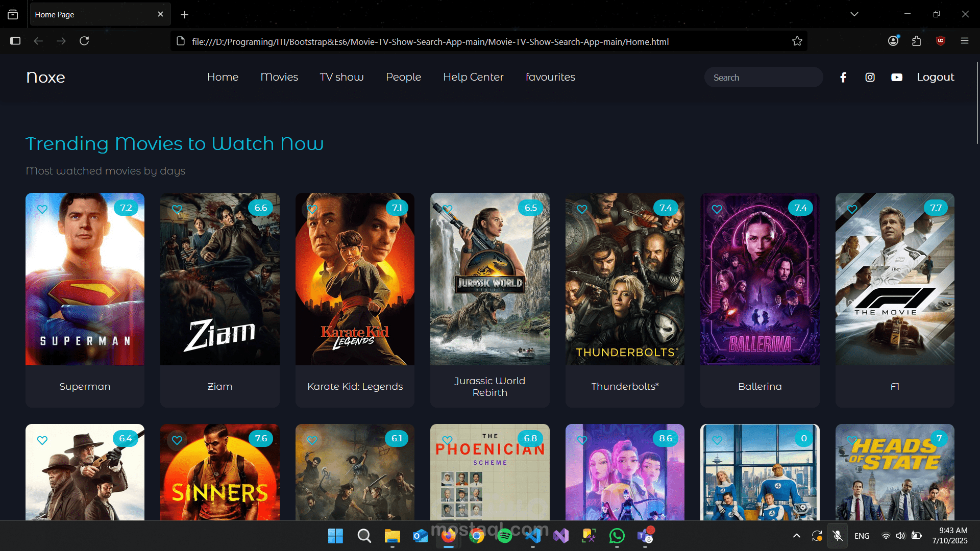The height and width of the screenshot is (551, 980).
Task: Toggle the favourite heart on the Ballerina poster
Action: pos(717,209)
